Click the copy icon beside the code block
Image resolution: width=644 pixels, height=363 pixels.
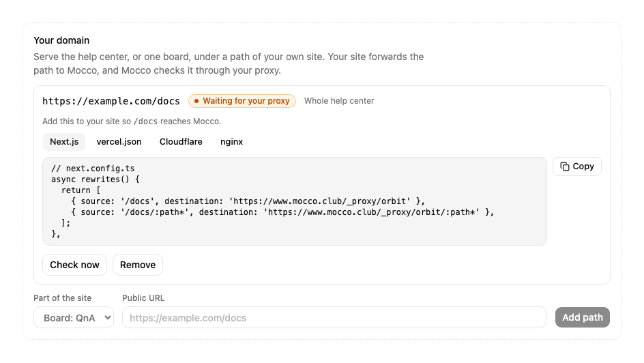(x=565, y=166)
